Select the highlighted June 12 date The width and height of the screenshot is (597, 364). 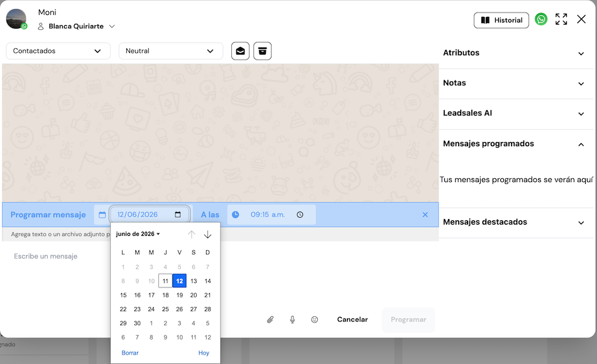coord(179,281)
